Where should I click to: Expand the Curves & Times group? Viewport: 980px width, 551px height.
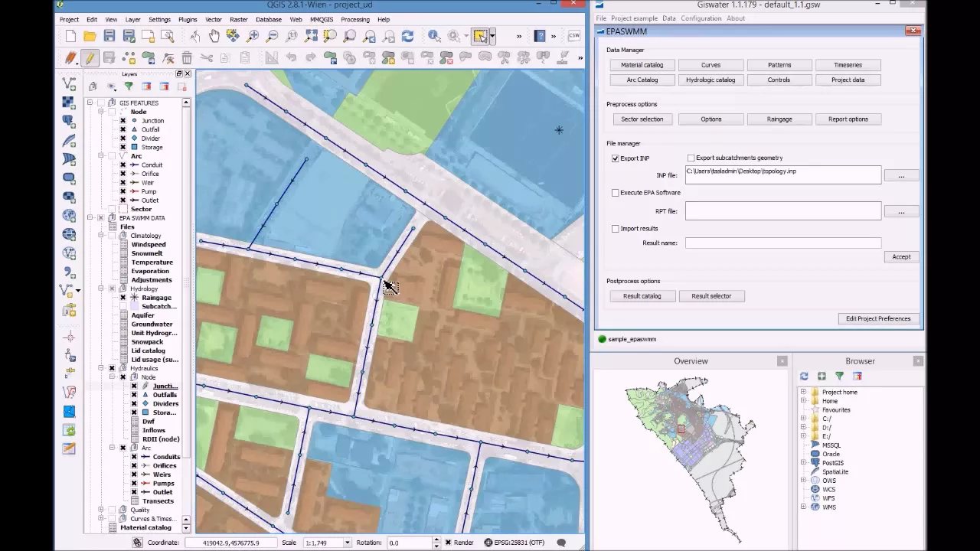coord(101,519)
